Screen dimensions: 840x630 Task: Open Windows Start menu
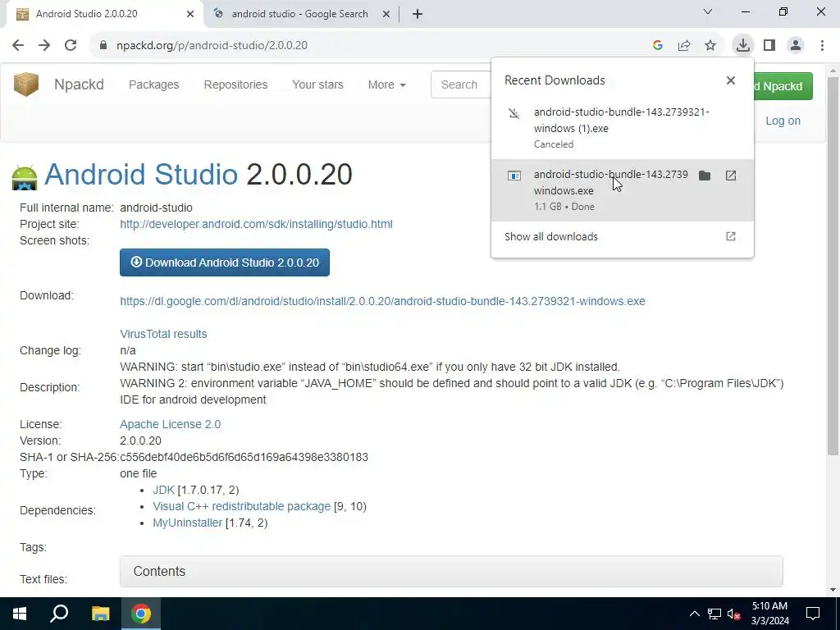(x=20, y=614)
